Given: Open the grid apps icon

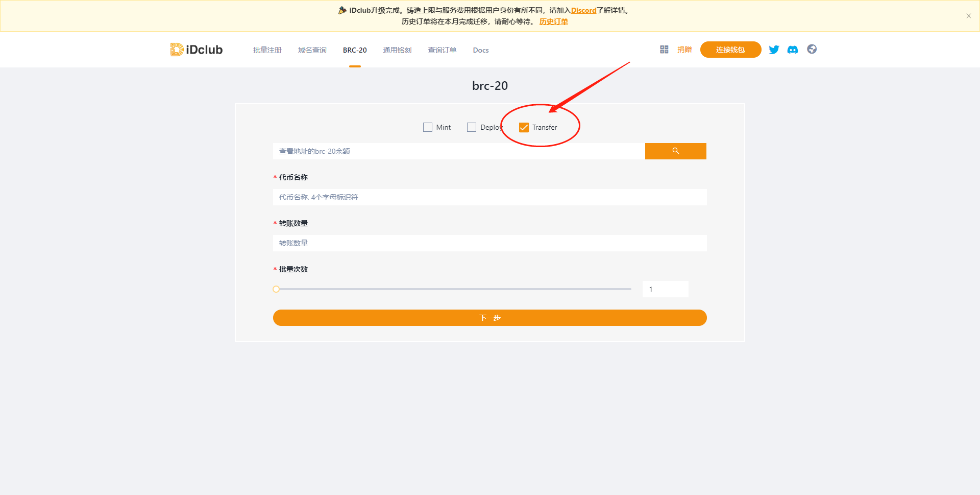Looking at the screenshot, I should coord(664,50).
